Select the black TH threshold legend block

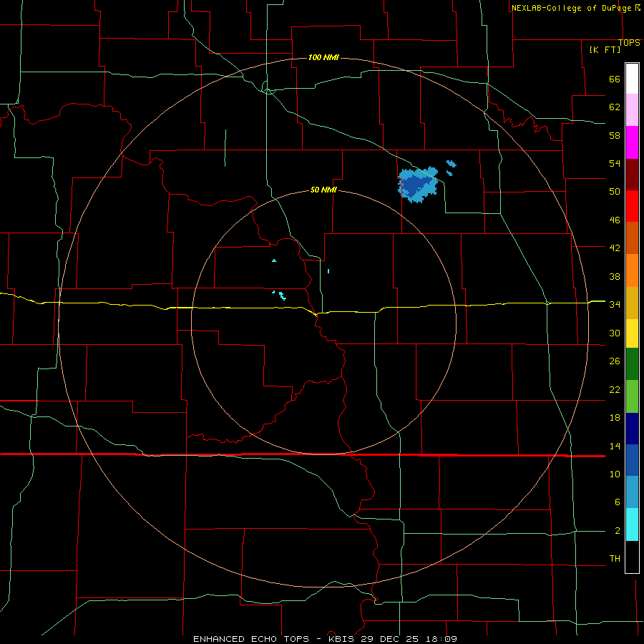[x=632, y=557]
